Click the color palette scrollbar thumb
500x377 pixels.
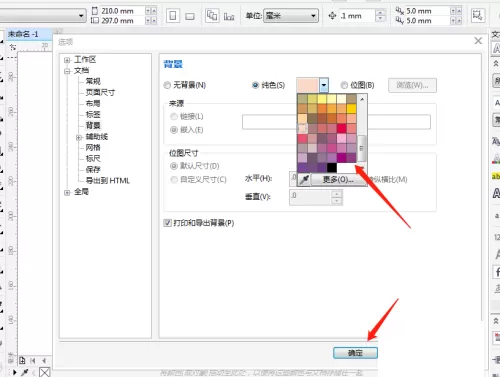(x=362, y=148)
